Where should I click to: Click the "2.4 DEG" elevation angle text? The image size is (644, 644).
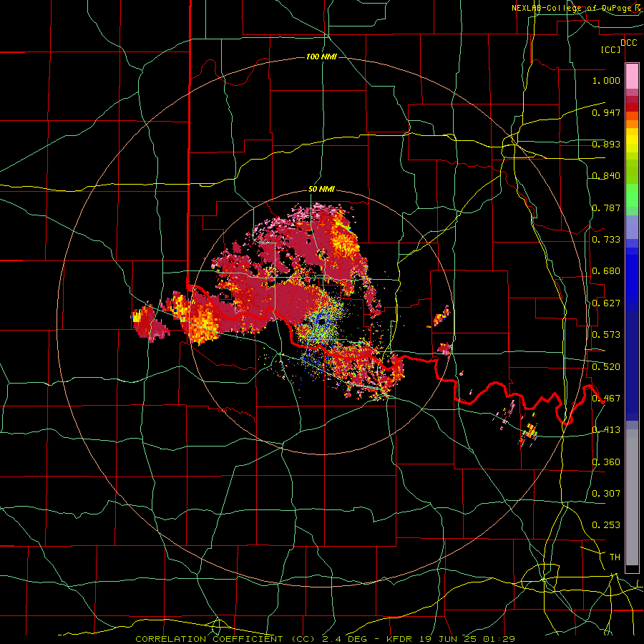(346, 639)
